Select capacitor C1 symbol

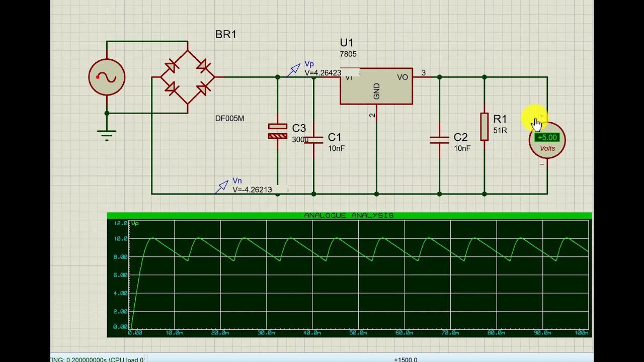[313, 139]
